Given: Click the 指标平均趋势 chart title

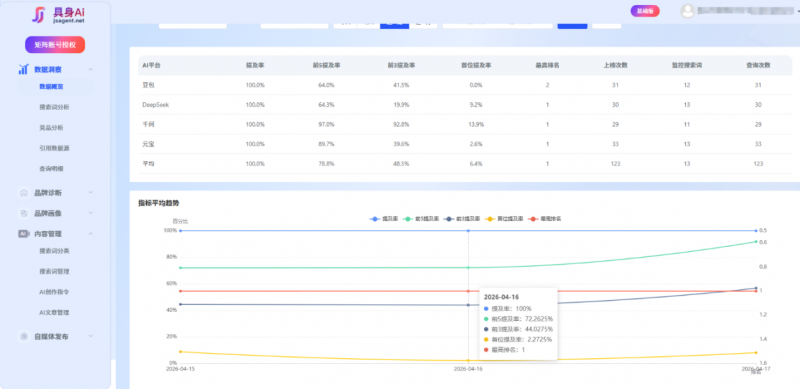Looking at the screenshot, I should click(x=159, y=203).
